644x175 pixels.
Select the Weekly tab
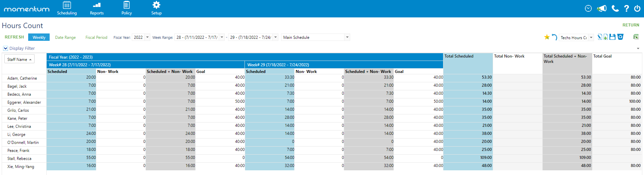39,37
